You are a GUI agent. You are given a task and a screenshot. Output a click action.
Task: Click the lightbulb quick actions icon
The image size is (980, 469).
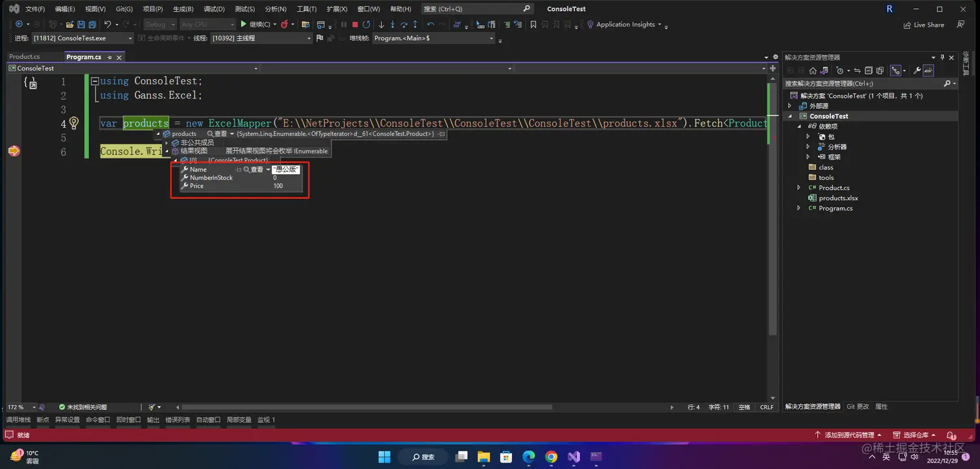pyautogui.click(x=74, y=123)
